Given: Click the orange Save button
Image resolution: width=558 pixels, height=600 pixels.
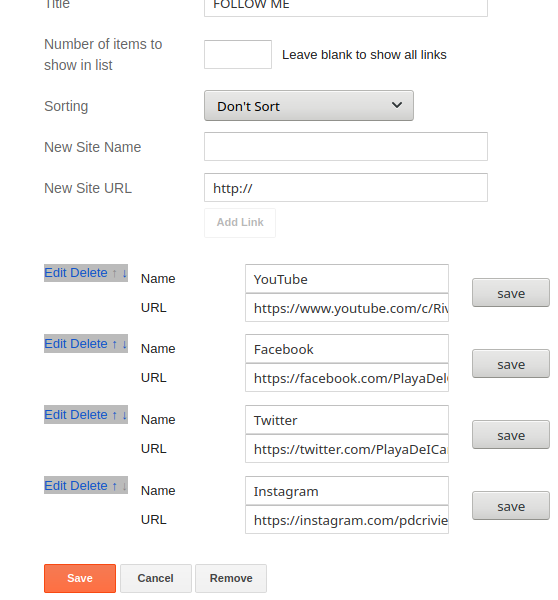Looking at the screenshot, I should click(80, 578).
